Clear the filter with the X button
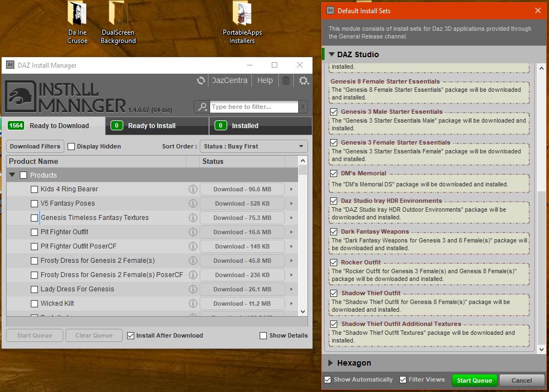 click(303, 107)
